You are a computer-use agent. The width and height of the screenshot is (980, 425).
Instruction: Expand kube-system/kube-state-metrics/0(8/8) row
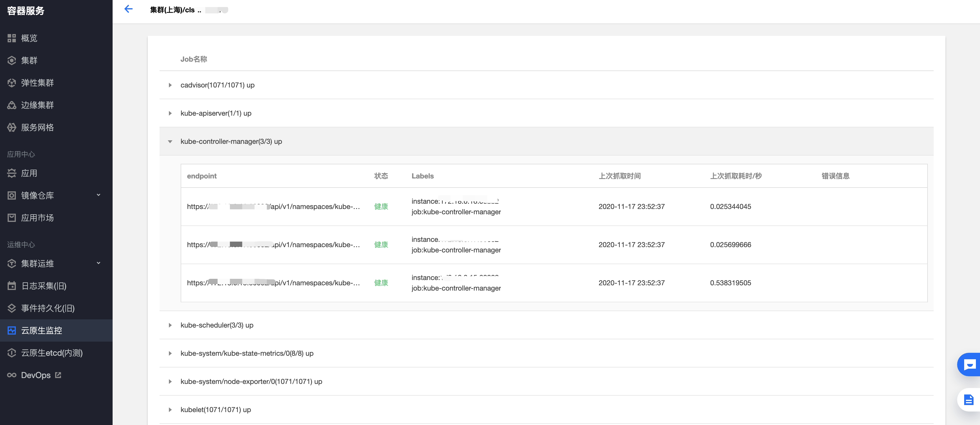(170, 353)
